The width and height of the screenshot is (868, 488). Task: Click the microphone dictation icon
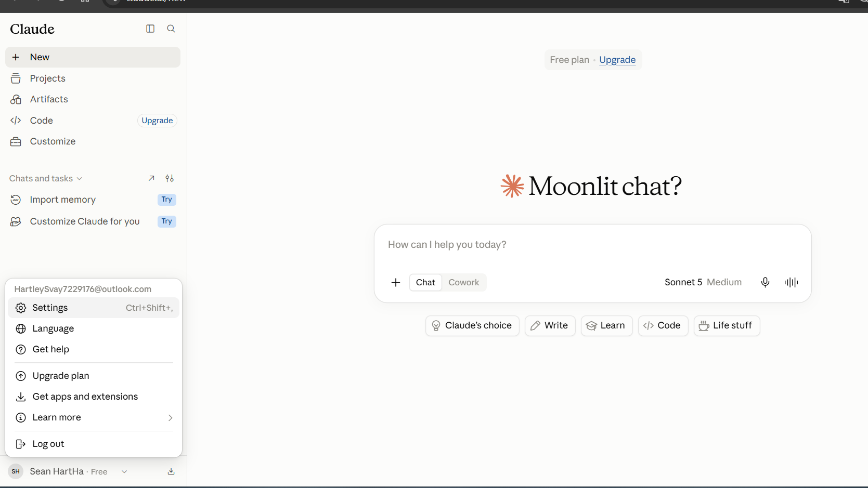tap(765, 282)
